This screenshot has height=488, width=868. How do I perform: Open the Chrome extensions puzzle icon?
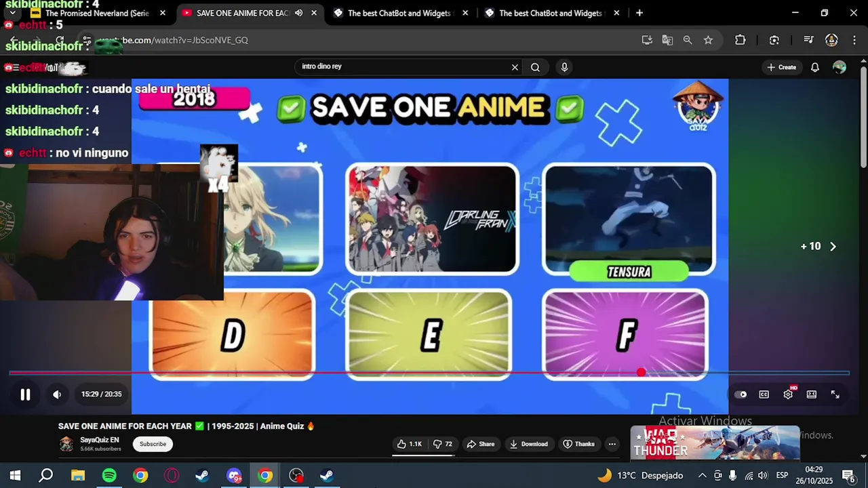tap(741, 40)
